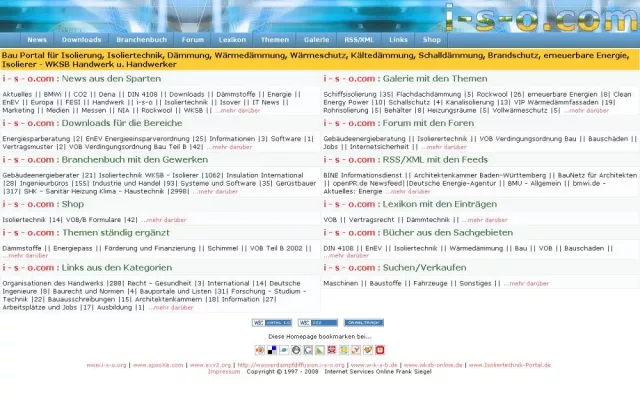Open the www.w-k-s-b.de footer link
This screenshot has width=640, height=400.
point(374,365)
